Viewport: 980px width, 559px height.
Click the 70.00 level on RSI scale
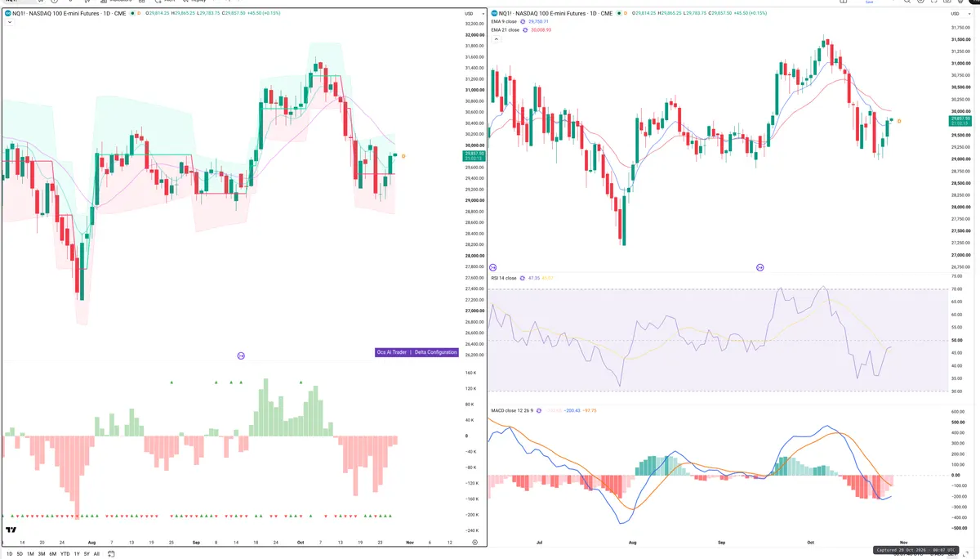(x=957, y=289)
